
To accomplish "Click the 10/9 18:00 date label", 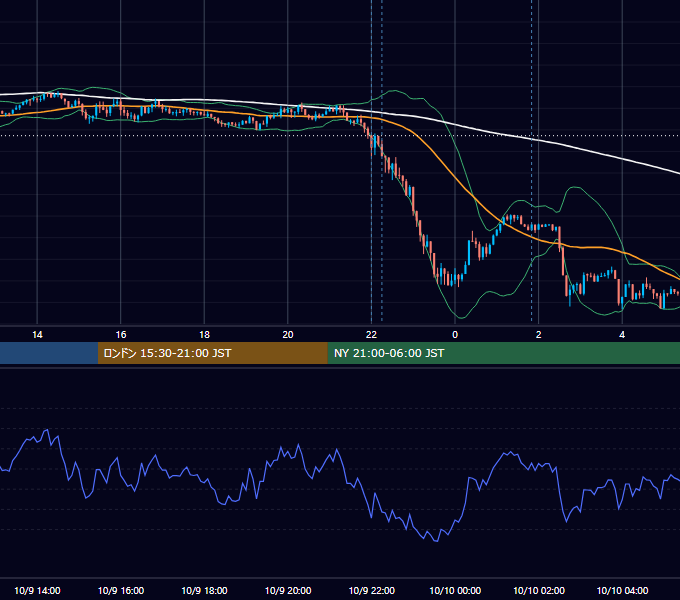I will [204, 590].
